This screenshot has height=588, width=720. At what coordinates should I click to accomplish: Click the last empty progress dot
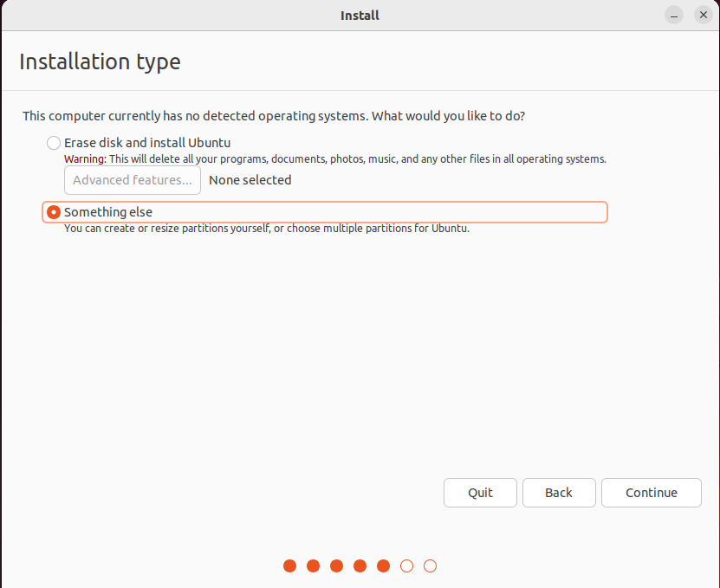431,566
